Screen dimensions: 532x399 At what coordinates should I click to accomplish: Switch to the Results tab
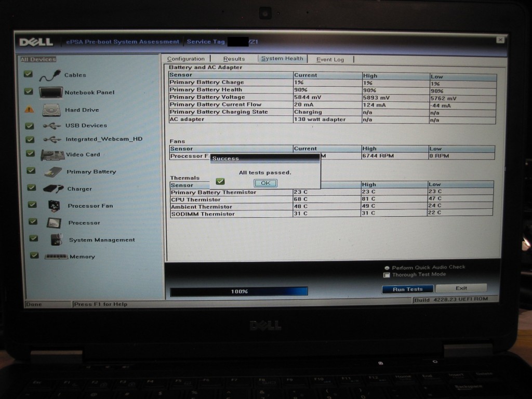click(234, 59)
